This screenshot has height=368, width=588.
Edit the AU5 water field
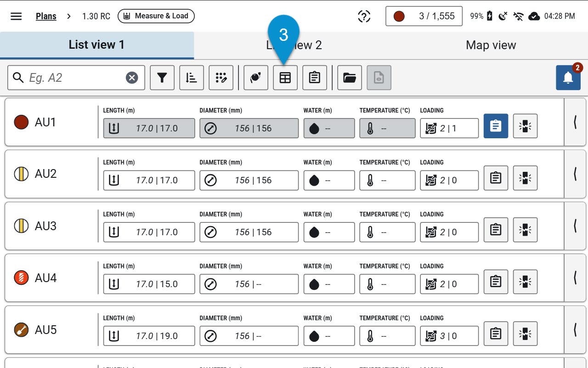point(329,336)
